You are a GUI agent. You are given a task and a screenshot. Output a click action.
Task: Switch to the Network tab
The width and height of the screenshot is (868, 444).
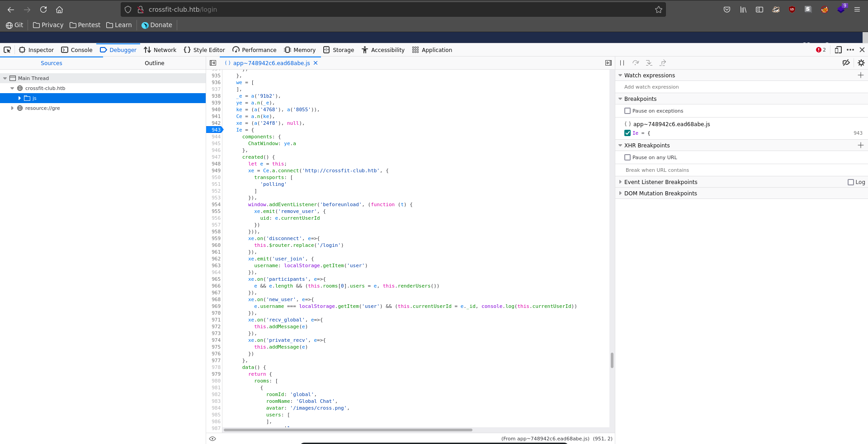tap(160, 50)
